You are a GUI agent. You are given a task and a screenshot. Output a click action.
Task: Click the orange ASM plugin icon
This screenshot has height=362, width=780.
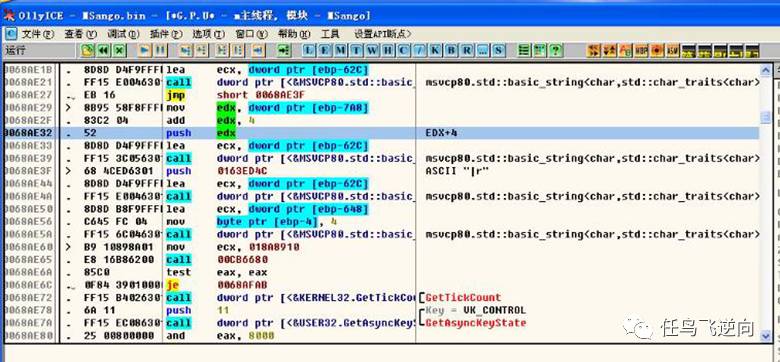click(x=673, y=50)
